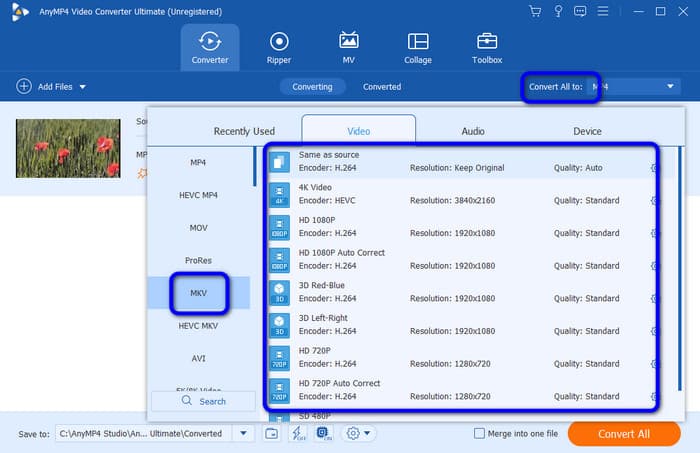Open the feedback chat icon
This screenshot has width=700, height=453.
(x=580, y=11)
